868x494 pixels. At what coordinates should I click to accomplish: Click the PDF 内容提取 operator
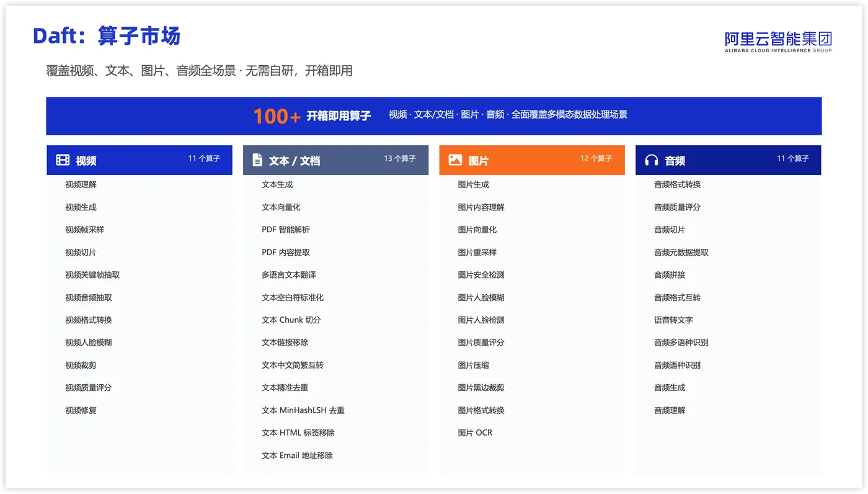click(286, 253)
